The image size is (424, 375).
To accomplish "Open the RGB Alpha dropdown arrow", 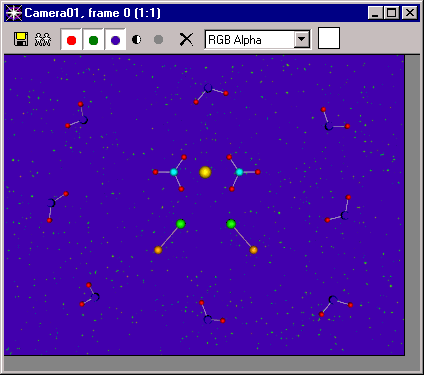I will [x=302, y=39].
